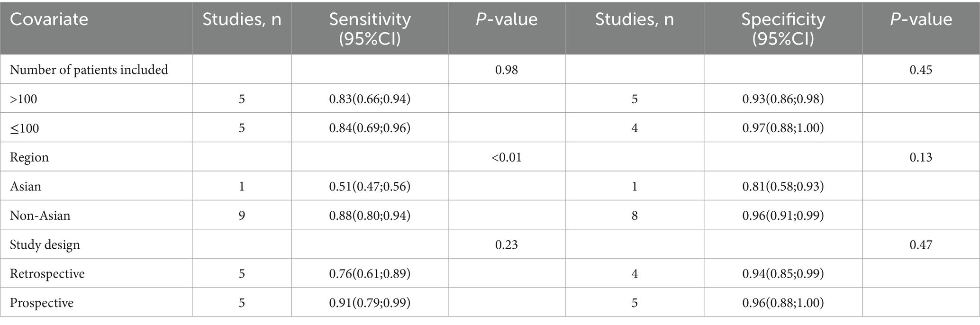Click sensitivity value 0.91(0.79;0.99)
980x325 pixels.
(x=370, y=303)
